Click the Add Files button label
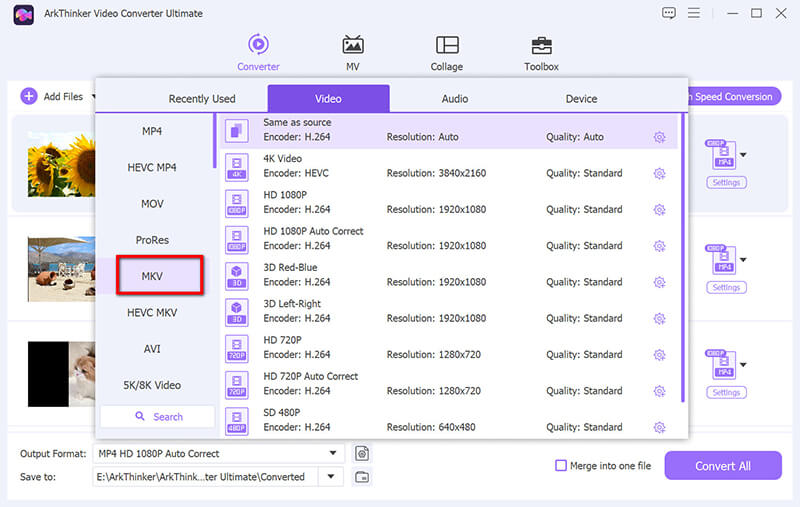This screenshot has height=507, width=800. (63, 96)
